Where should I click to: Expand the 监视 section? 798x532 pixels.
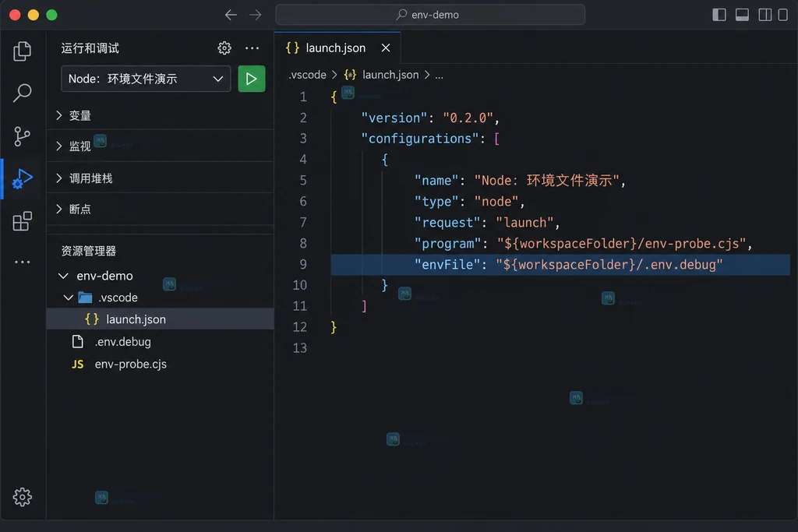click(160, 146)
